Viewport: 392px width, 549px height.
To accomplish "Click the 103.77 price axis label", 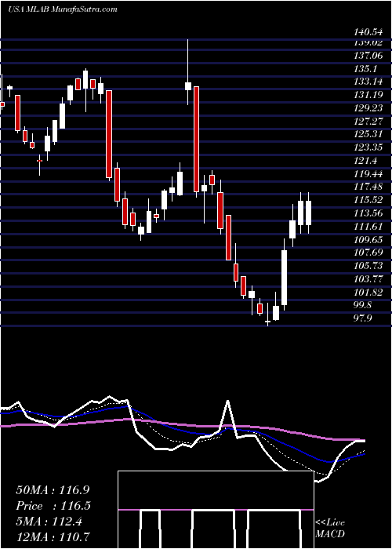I will tap(368, 279).
